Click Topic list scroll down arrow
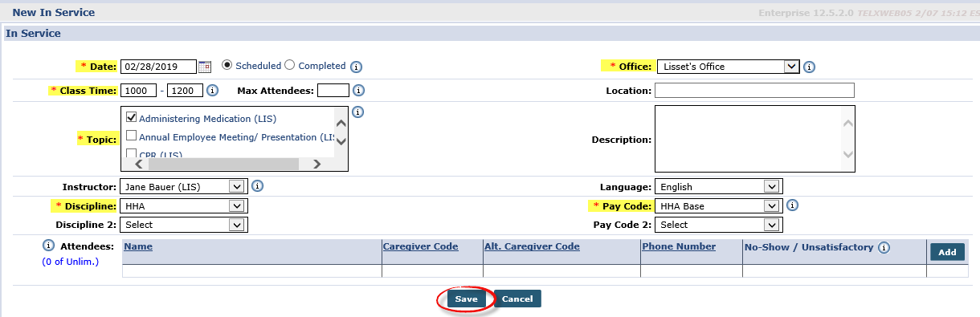Image resolution: width=980 pixels, height=317 pixels. pyautogui.click(x=341, y=141)
